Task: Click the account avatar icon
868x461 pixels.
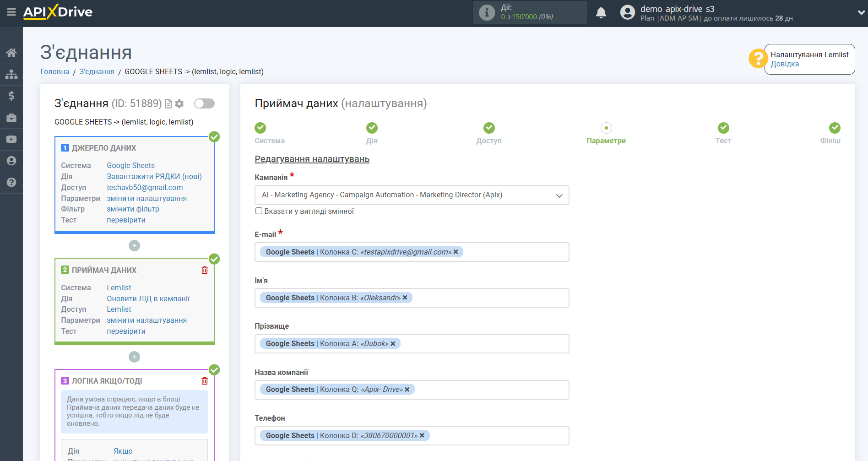Action: click(x=628, y=12)
